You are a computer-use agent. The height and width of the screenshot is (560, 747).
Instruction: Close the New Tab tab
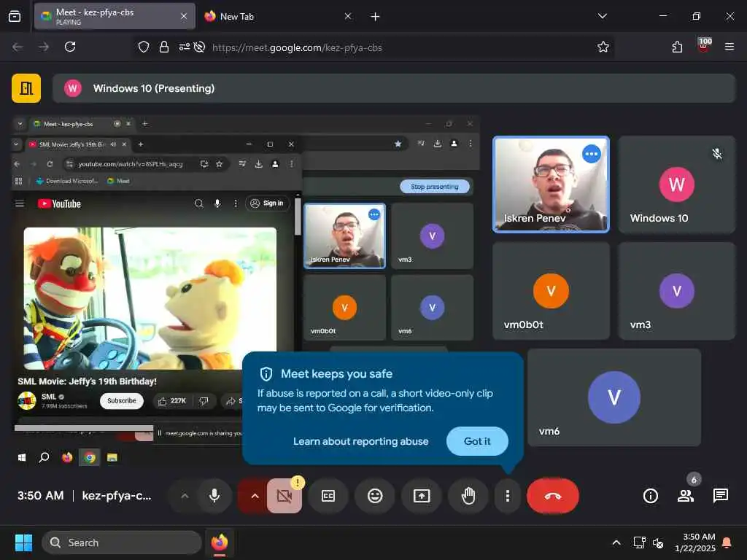[x=348, y=16]
